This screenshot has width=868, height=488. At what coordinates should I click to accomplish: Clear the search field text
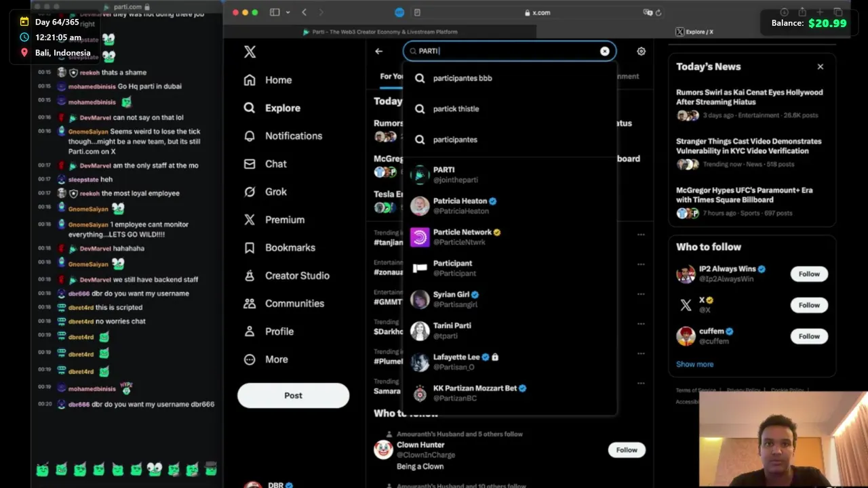(x=605, y=51)
